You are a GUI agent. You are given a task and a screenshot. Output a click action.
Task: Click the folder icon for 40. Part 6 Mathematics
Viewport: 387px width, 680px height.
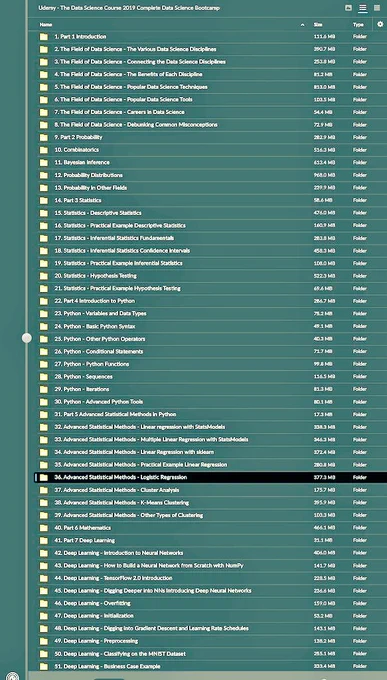point(44,528)
